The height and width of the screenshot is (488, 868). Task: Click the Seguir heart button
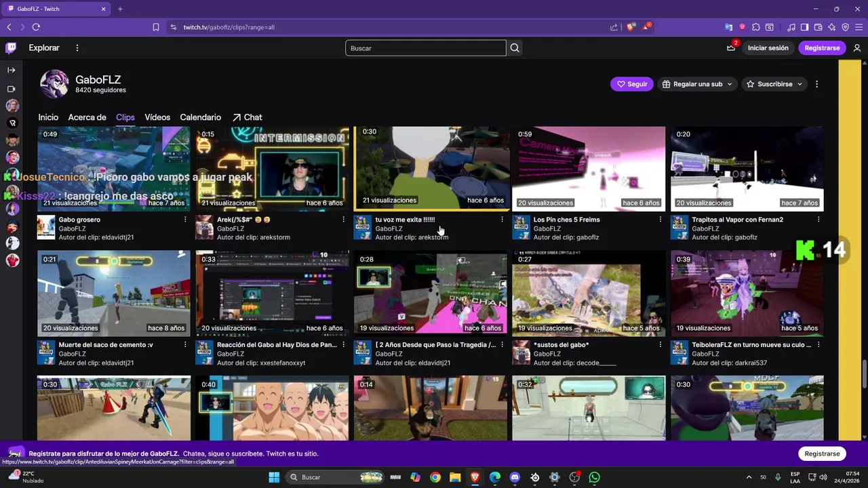click(x=632, y=84)
